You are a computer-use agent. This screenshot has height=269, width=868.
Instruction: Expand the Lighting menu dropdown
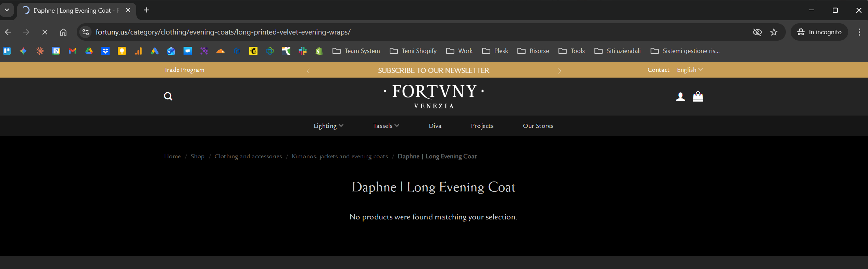coord(328,126)
